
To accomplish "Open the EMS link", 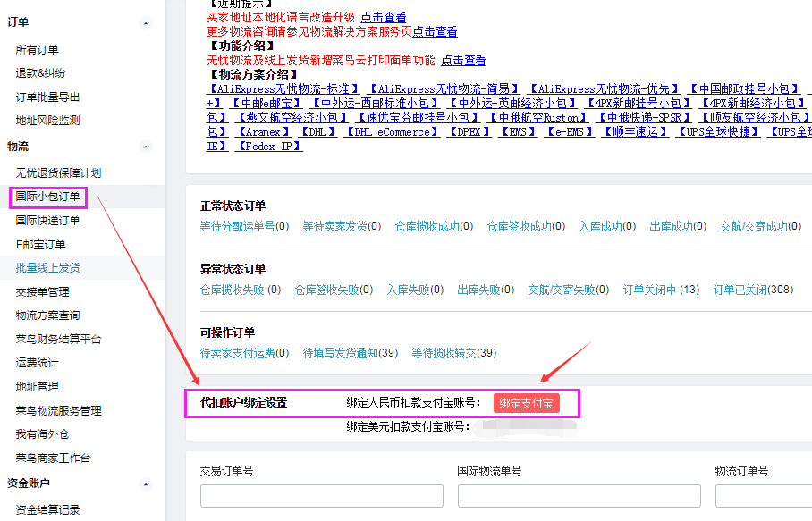I will (518, 132).
